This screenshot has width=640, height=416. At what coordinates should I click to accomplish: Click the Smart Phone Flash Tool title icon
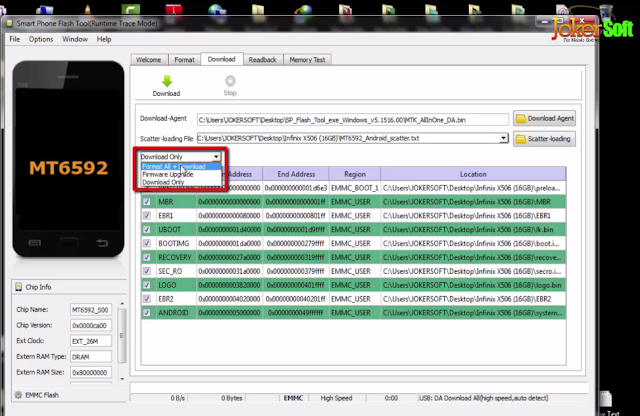tap(9, 24)
